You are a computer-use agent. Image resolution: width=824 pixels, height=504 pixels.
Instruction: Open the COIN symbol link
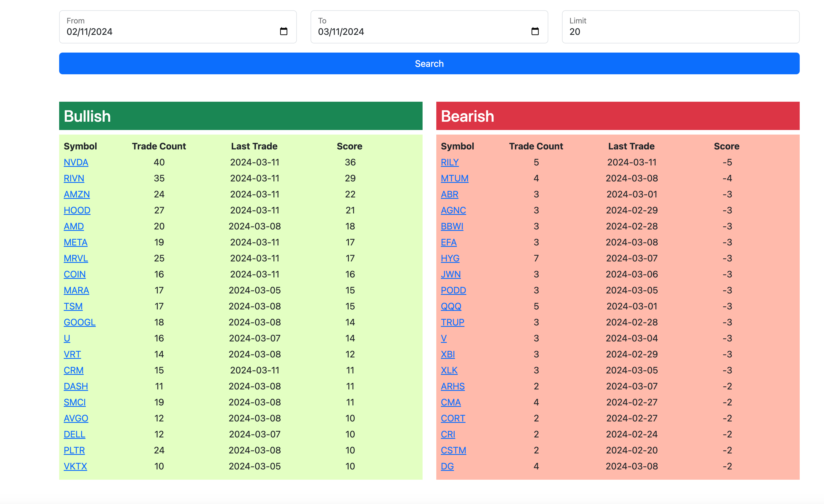(75, 274)
